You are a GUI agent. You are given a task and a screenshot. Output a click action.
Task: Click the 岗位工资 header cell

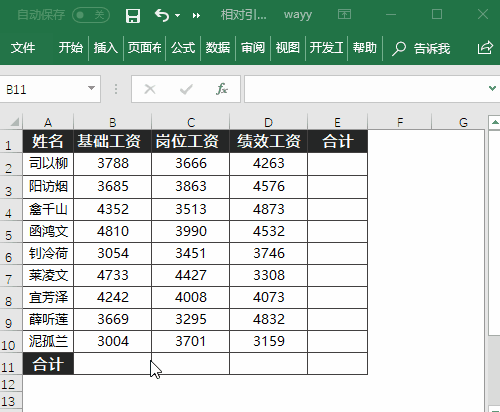coord(191,141)
